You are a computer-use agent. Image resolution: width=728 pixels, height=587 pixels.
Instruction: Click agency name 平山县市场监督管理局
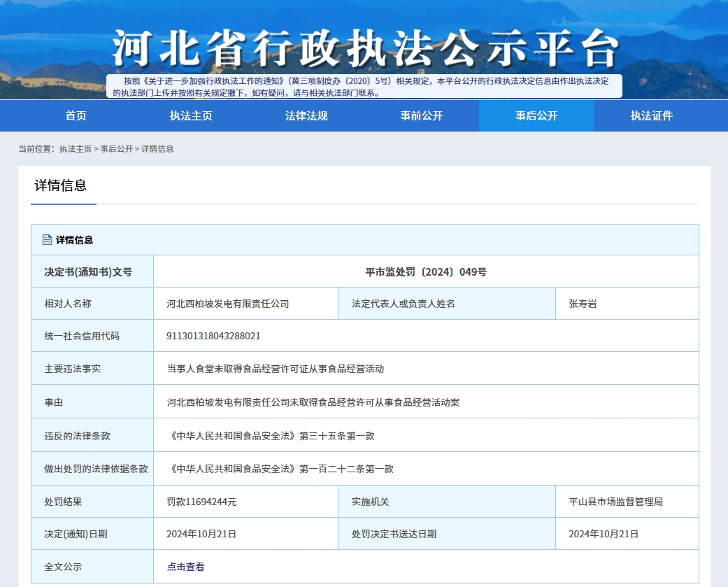click(x=615, y=502)
